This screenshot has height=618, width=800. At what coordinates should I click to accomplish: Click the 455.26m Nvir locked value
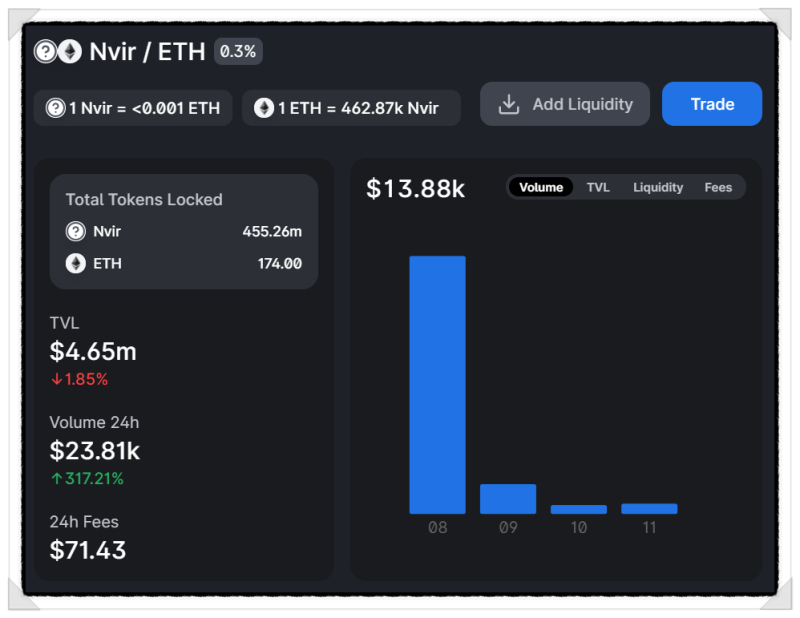pos(272,231)
